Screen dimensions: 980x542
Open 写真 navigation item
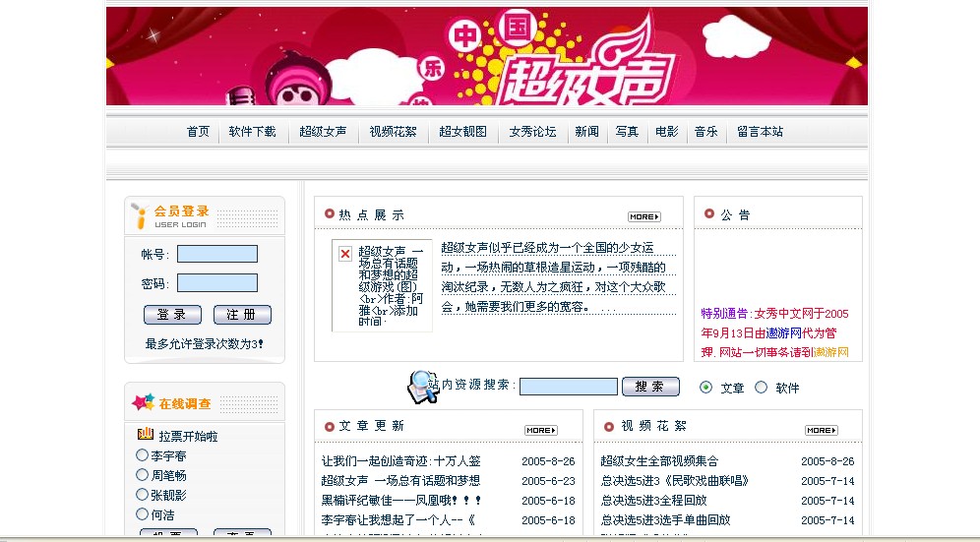(x=627, y=131)
